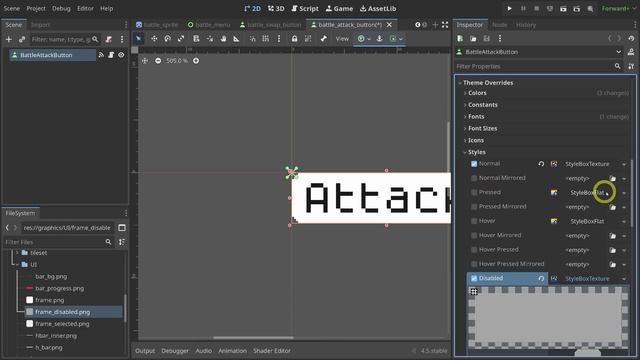The width and height of the screenshot is (640, 360).
Task: Instantiate child scene via link icon
Action: 22,39
